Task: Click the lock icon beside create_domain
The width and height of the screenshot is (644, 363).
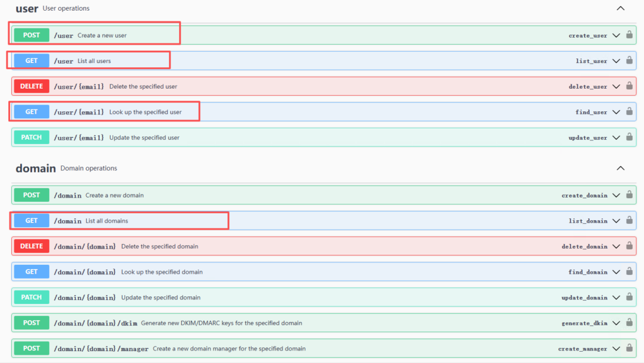Action: pos(629,195)
